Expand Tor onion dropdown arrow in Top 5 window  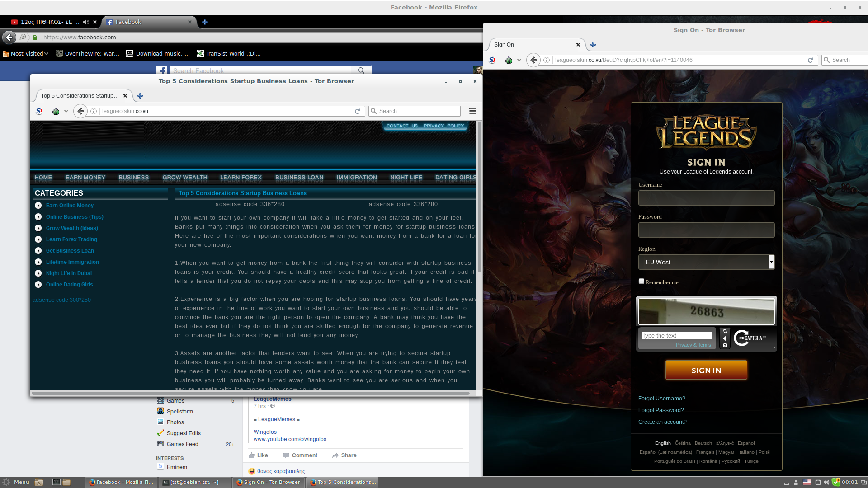(x=66, y=111)
